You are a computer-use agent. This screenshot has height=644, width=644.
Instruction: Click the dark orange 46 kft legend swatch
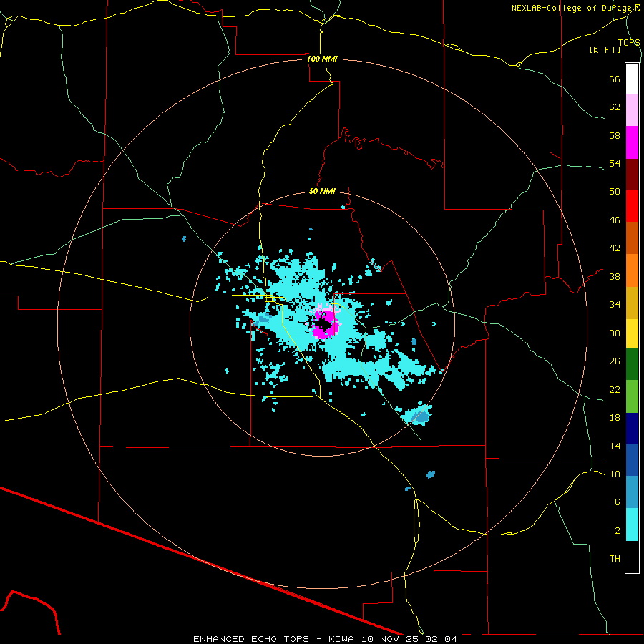coord(632,238)
